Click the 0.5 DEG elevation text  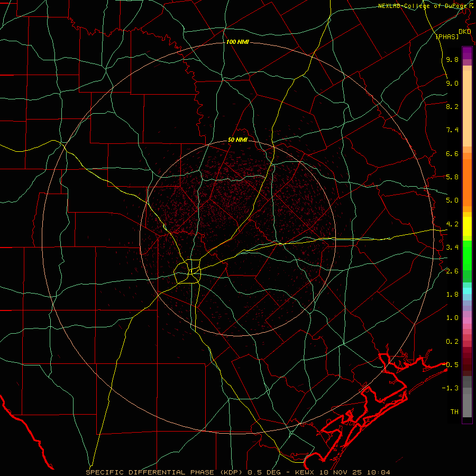263,472
